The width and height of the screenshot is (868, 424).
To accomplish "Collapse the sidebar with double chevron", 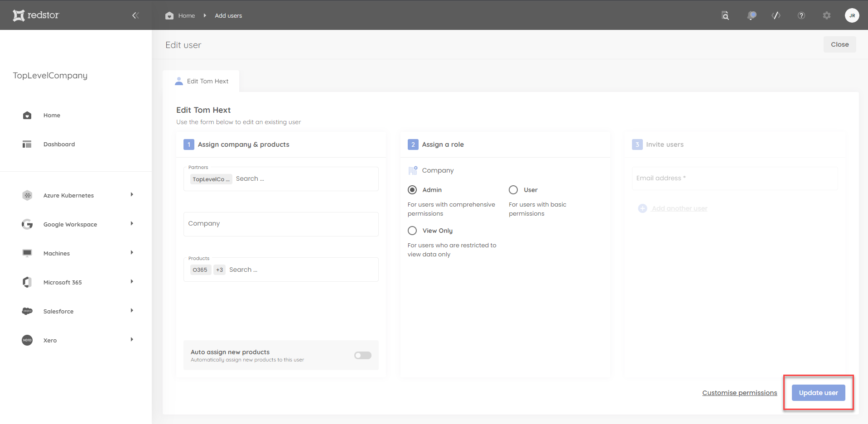I will tap(135, 15).
